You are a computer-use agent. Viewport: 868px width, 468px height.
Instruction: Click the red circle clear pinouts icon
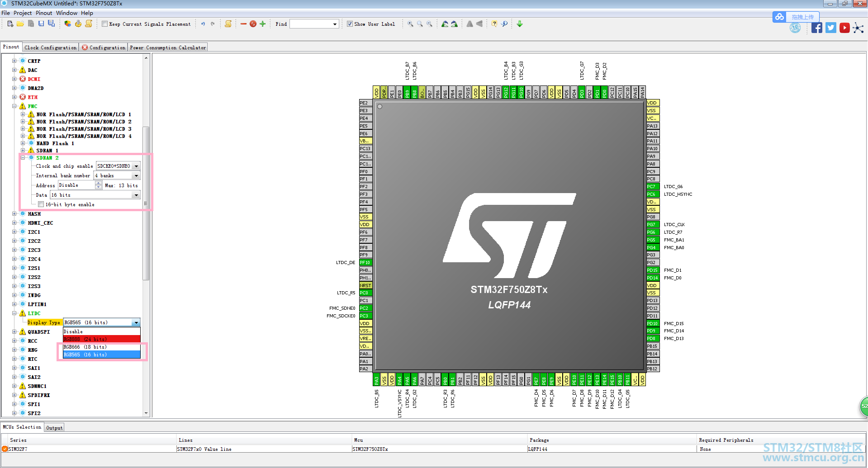[253, 24]
